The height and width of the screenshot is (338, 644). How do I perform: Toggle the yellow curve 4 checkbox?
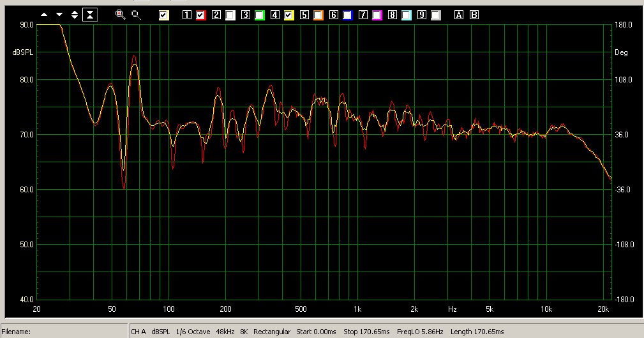point(288,15)
